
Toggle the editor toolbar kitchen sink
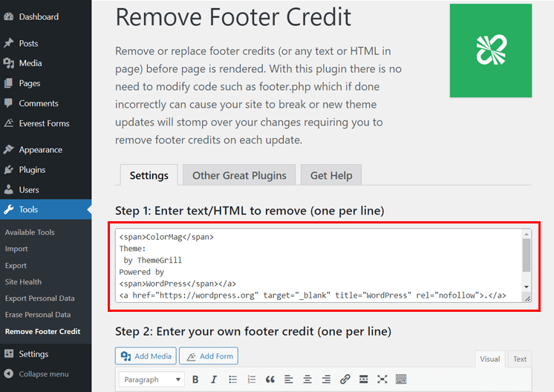click(401, 379)
